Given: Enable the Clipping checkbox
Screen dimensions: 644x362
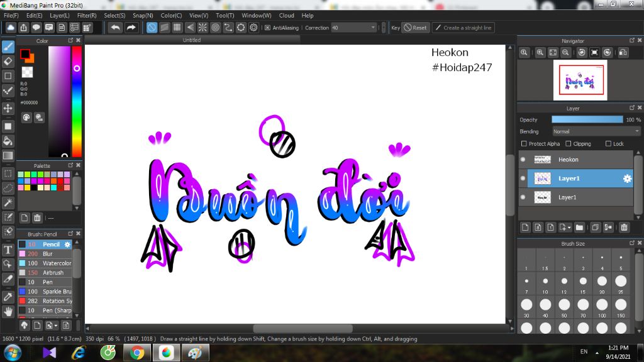Looking at the screenshot, I should click(x=568, y=144).
